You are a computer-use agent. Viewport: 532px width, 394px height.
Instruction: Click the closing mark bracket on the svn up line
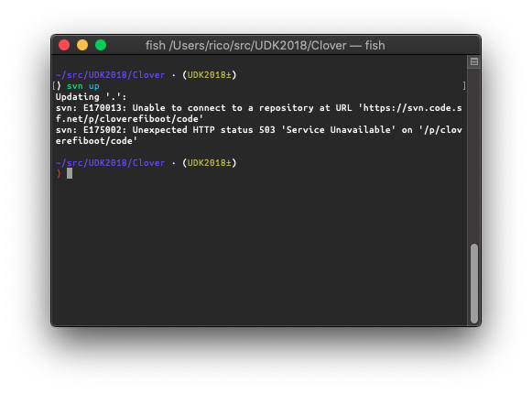[x=464, y=86]
